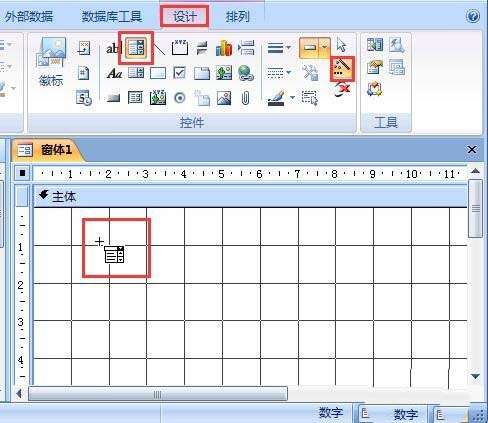488x423 pixels.
Task: Select the Check Box control
Action: point(180,73)
